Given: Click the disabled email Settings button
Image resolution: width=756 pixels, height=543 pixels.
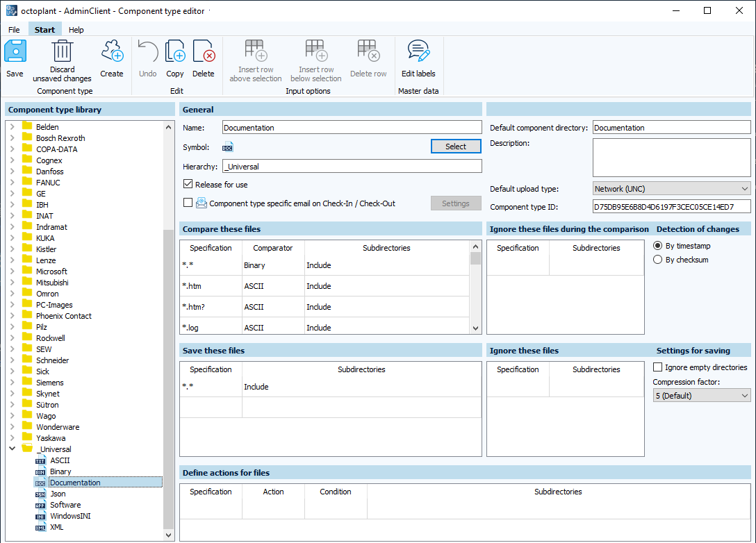Looking at the screenshot, I should point(456,203).
